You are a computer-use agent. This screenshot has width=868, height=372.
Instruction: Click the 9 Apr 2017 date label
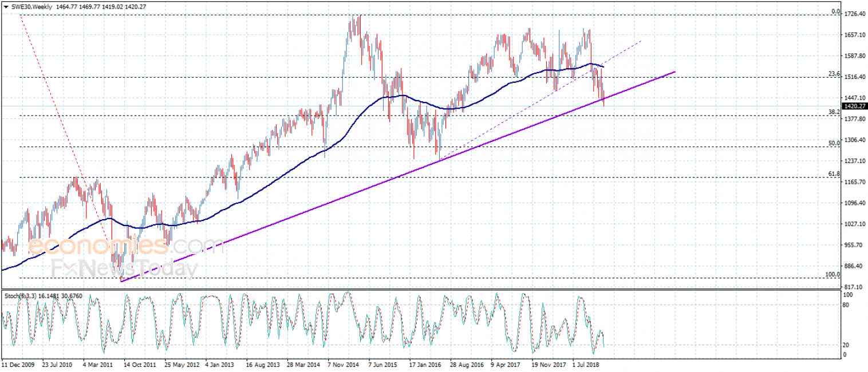tap(506, 364)
